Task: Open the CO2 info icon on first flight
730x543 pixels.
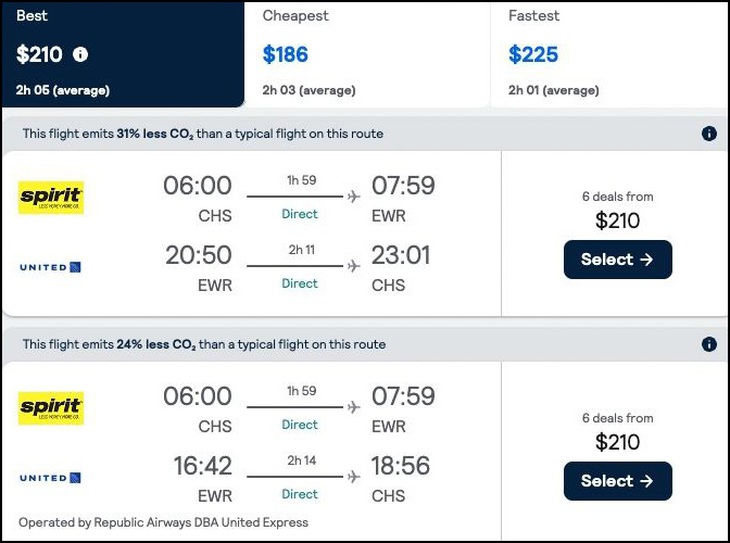Action: 709,134
